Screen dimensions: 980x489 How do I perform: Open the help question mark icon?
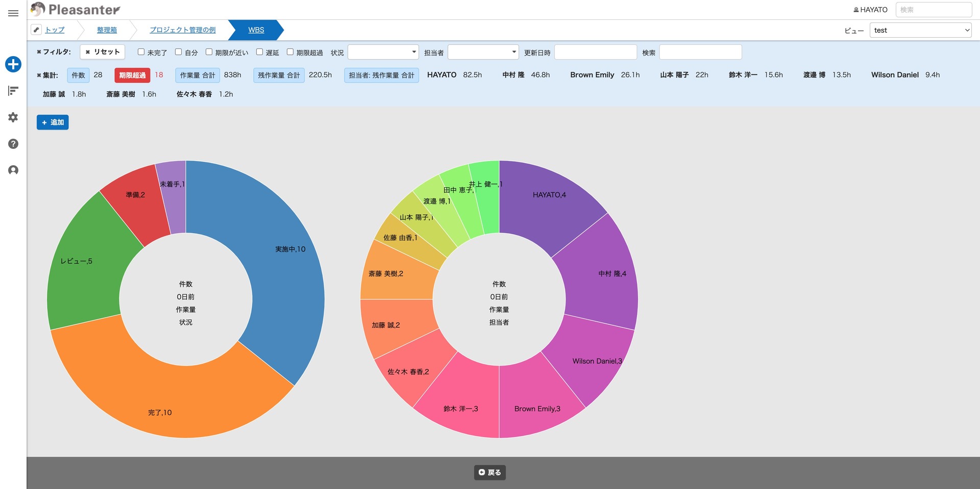click(x=13, y=144)
